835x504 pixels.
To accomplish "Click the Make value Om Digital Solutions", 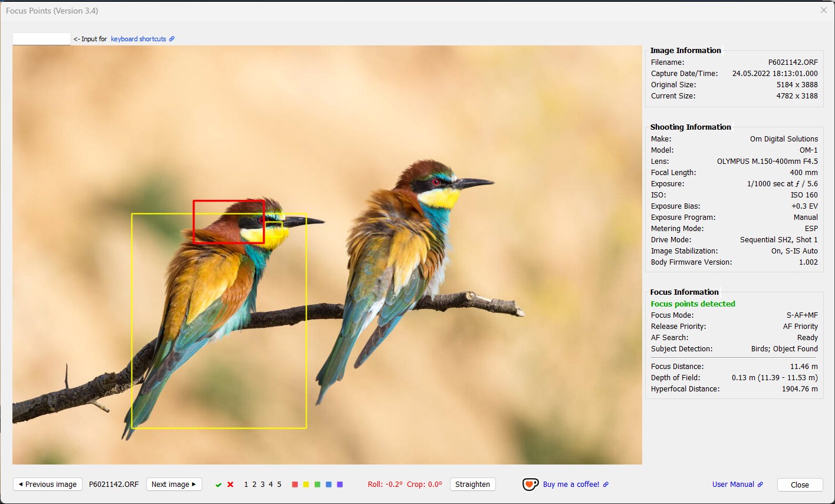I will click(784, 139).
